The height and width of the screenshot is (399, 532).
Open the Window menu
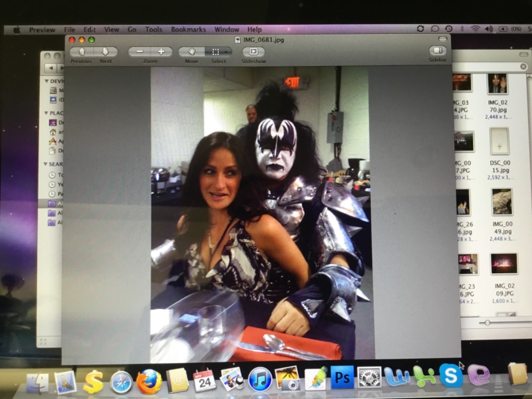tap(227, 30)
